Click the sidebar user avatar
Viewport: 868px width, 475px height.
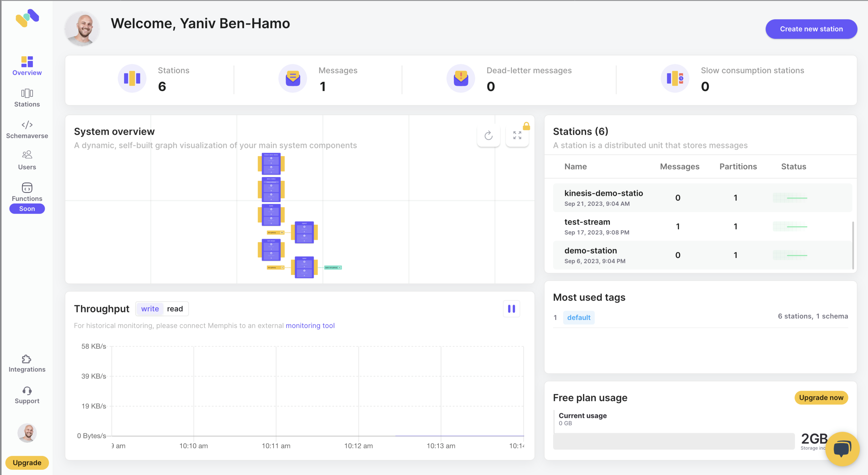27,433
